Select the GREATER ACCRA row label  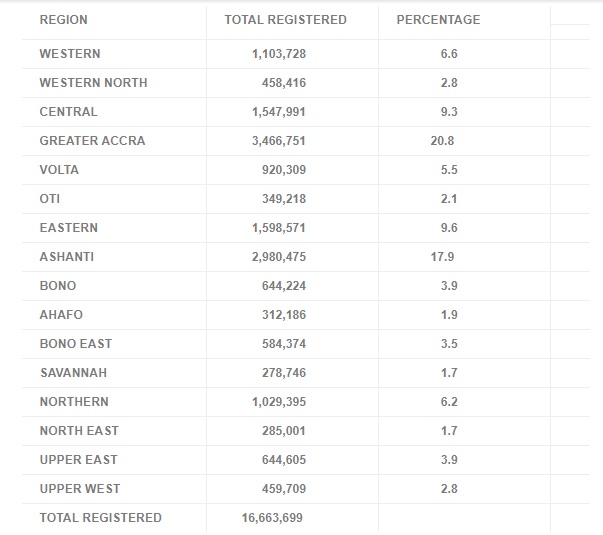92,141
